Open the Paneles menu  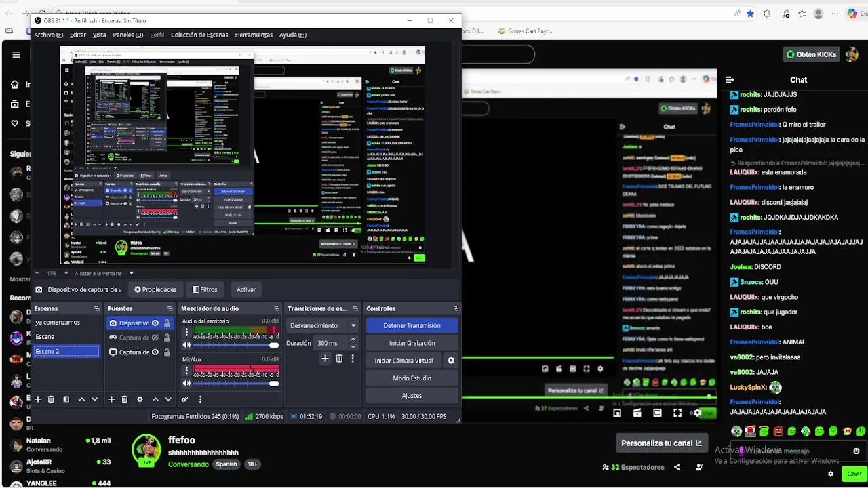pyautogui.click(x=127, y=35)
